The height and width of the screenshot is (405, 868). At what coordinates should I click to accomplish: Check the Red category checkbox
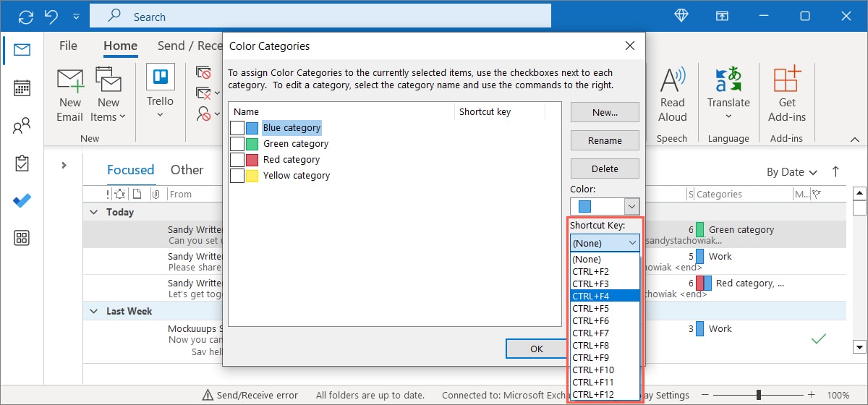coord(237,160)
